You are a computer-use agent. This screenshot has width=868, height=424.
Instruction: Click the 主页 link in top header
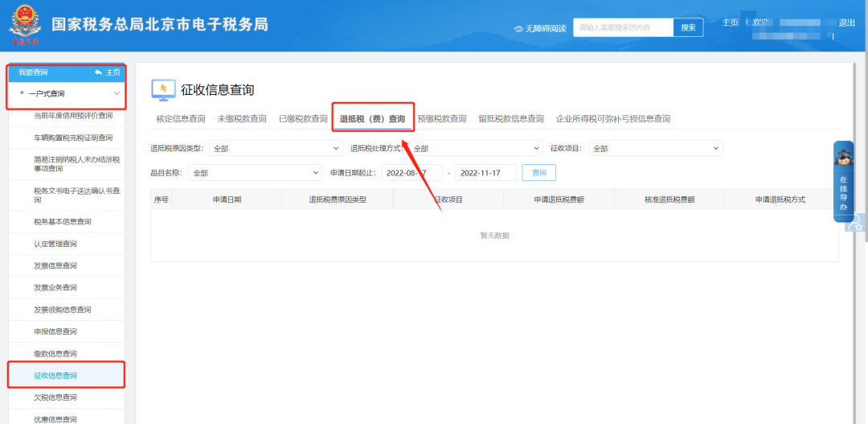coord(730,23)
